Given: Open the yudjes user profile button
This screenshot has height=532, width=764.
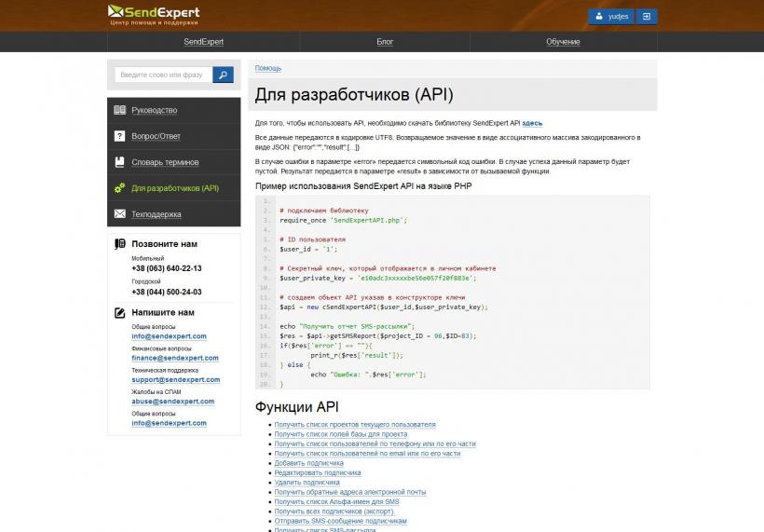Looking at the screenshot, I should pyautogui.click(x=611, y=17).
